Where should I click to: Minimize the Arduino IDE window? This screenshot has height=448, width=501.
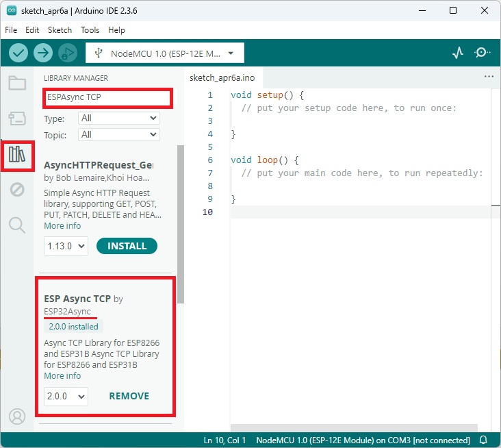[422, 10]
